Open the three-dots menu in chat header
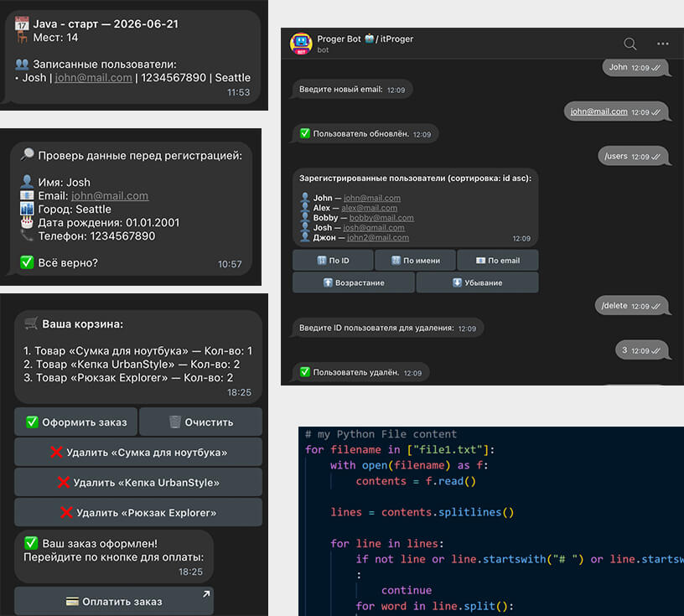 point(662,44)
